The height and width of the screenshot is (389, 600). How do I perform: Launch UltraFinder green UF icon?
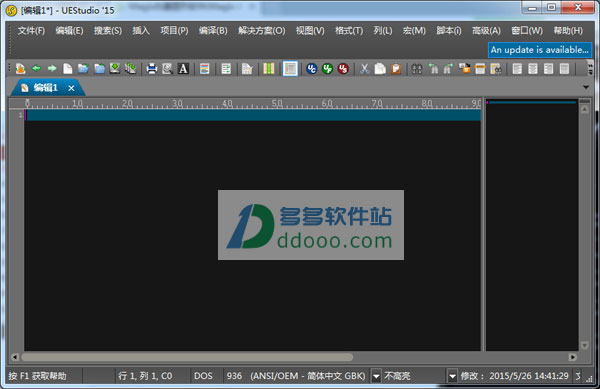(x=328, y=68)
